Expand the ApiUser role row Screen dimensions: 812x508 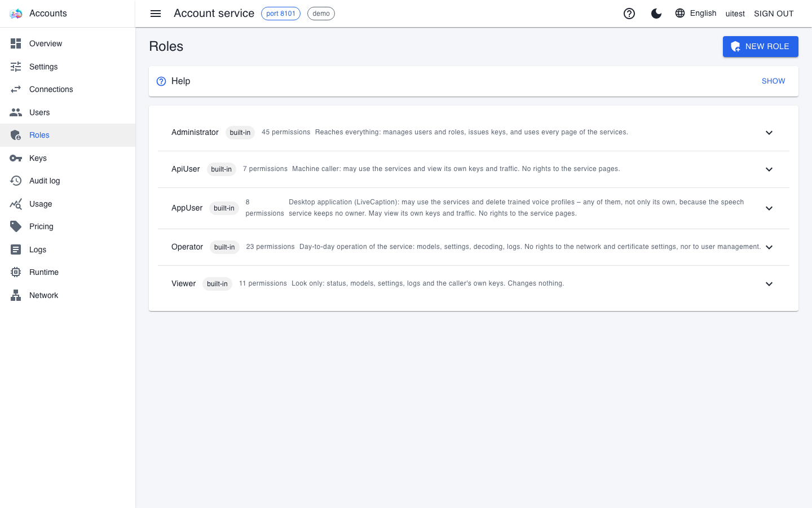coord(474,169)
